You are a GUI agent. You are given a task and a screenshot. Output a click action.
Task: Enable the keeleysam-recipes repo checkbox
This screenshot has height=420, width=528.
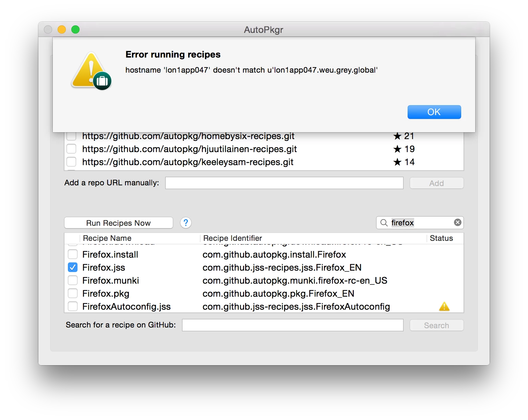point(71,162)
